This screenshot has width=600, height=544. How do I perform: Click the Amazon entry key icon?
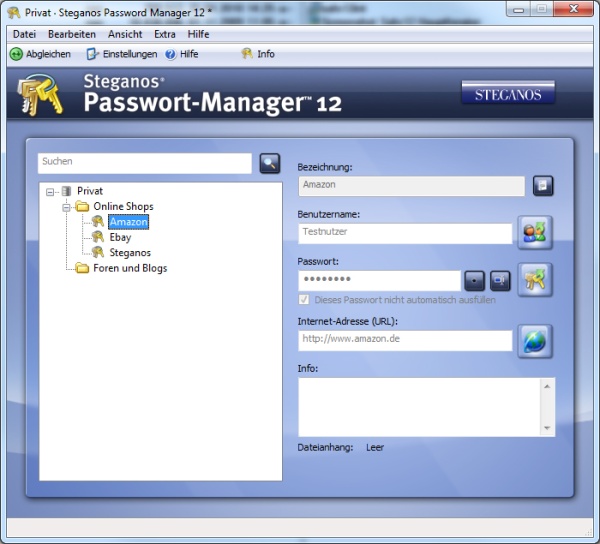[98, 222]
